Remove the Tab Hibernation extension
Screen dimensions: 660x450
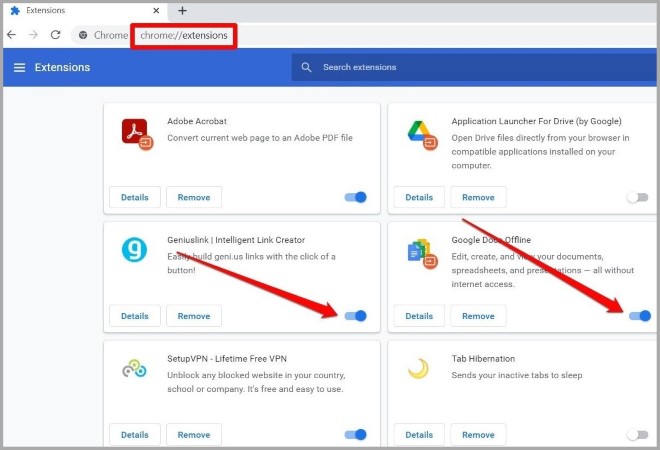(478, 434)
